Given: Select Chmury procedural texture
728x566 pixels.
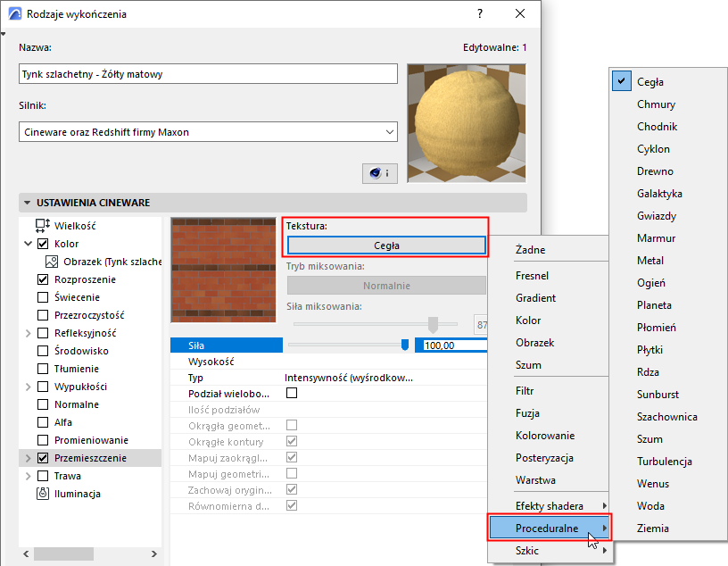Looking at the screenshot, I should click(x=656, y=104).
